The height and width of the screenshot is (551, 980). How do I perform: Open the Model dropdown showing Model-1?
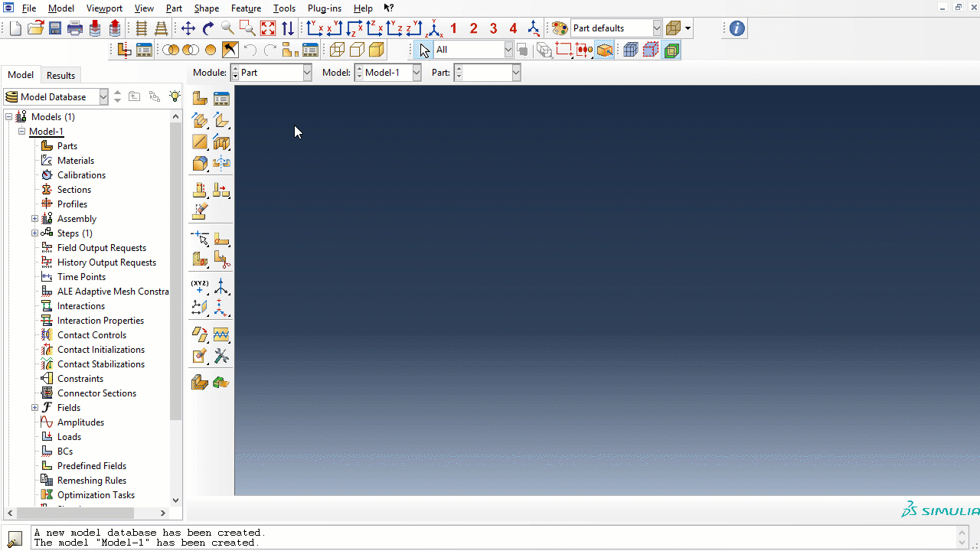388,73
